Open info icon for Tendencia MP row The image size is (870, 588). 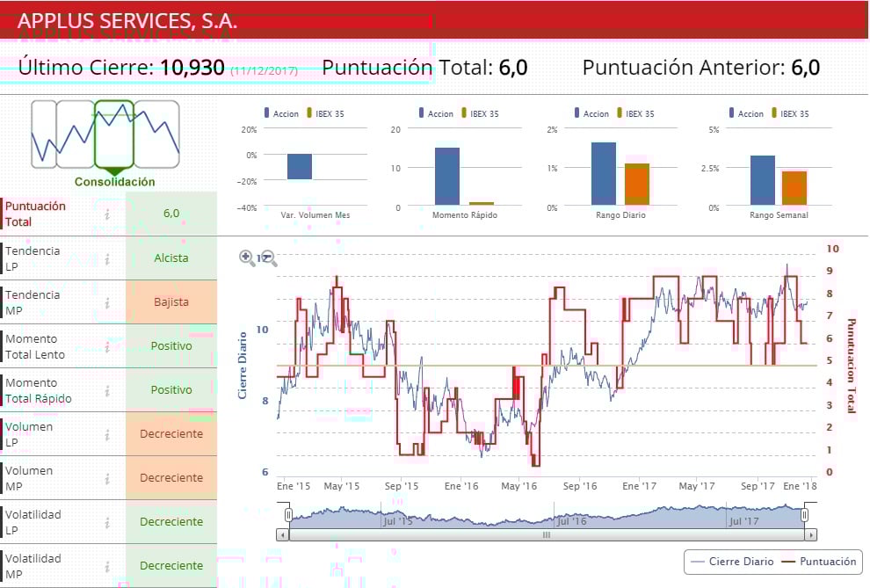pos(107,302)
